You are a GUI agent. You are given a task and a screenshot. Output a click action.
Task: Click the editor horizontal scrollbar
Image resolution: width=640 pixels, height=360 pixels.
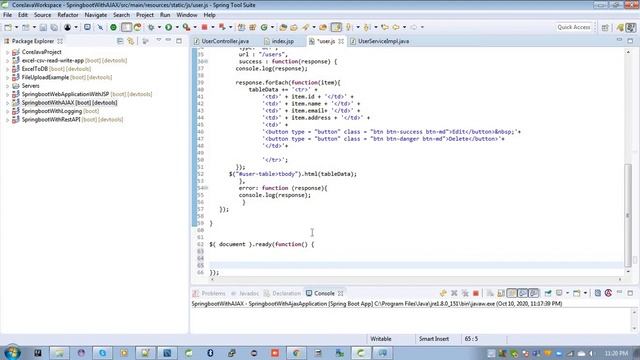click(x=416, y=280)
